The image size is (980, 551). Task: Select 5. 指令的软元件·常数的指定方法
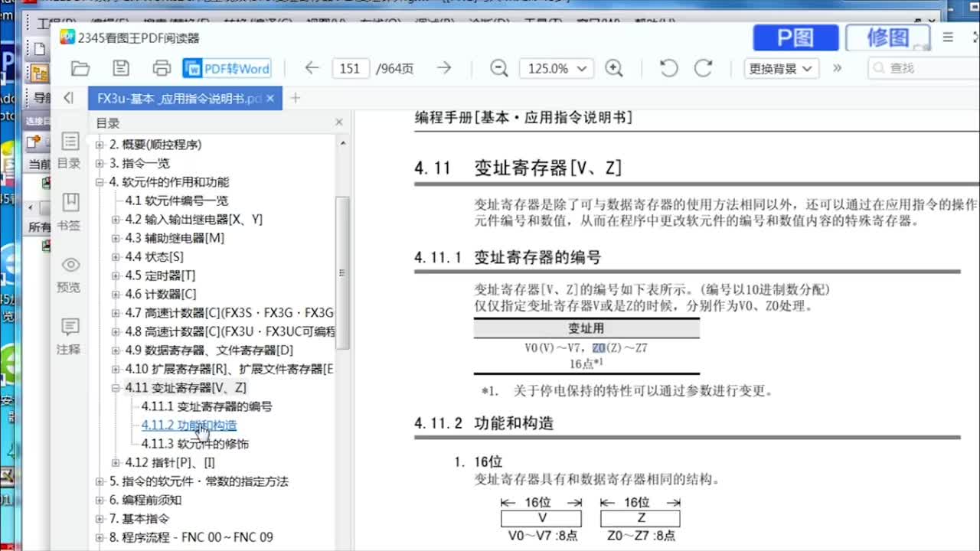coord(199,481)
